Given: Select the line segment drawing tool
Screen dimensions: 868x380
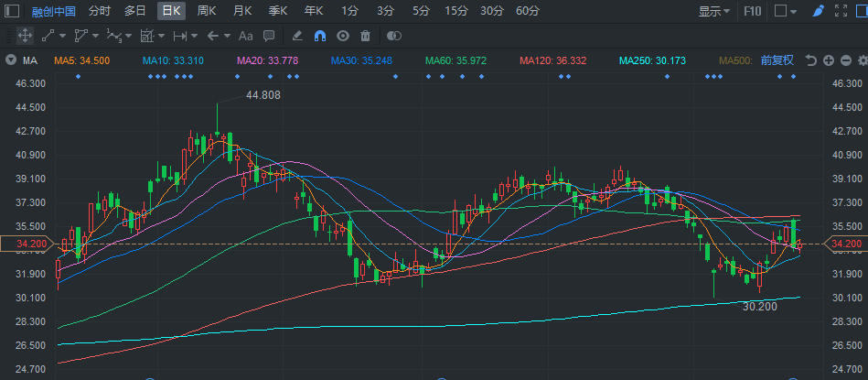Looking at the screenshot, I should click(x=48, y=36).
